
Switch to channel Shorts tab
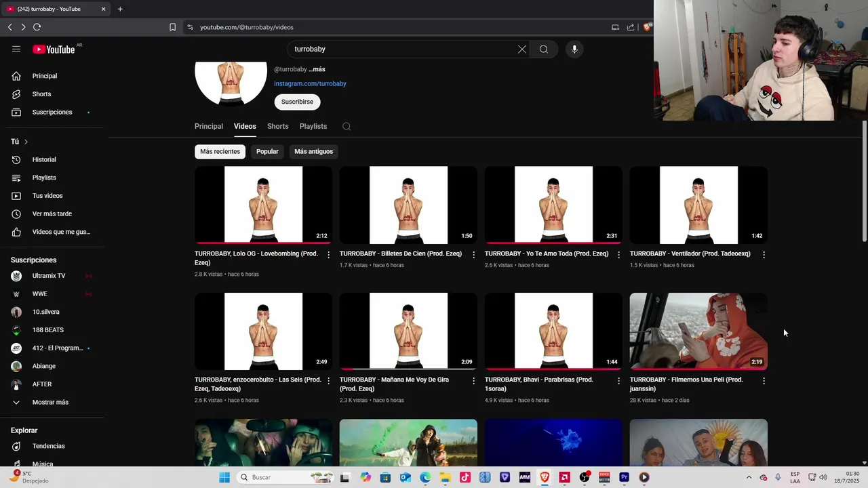(x=278, y=126)
